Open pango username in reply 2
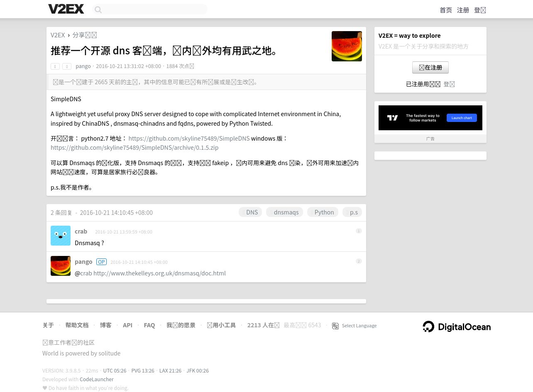This screenshot has height=392, width=533. [x=83, y=261]
